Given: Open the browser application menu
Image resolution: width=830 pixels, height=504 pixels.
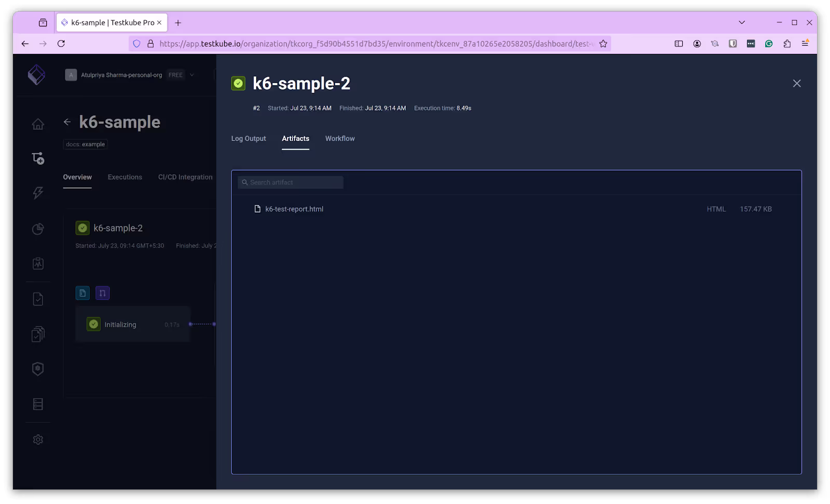Looking at the screenshot, I should click(x=805, y=44).
